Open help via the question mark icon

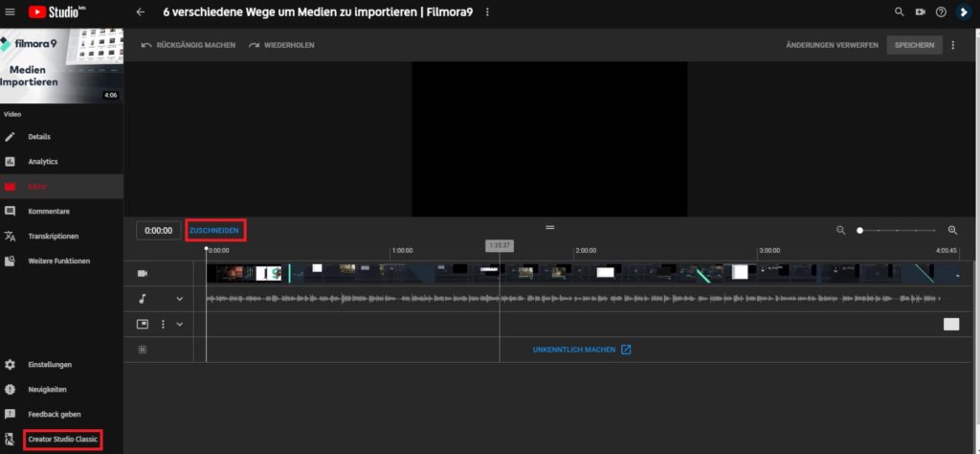coord(941,11)
